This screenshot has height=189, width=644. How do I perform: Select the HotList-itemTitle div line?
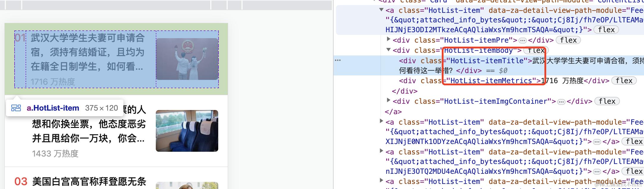click(x=489, y=65)
